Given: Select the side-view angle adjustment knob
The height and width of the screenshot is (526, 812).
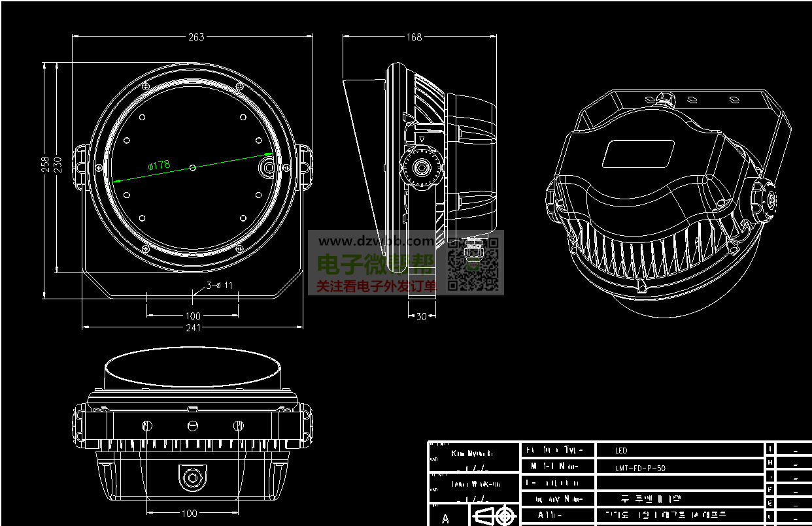Looking at the screenshot, I should point(420,168).
